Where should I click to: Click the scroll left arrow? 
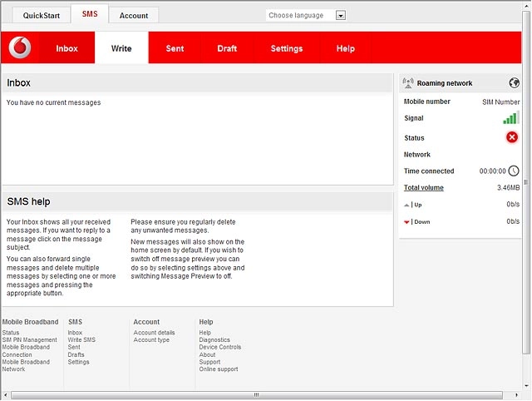tap(5, 395)
